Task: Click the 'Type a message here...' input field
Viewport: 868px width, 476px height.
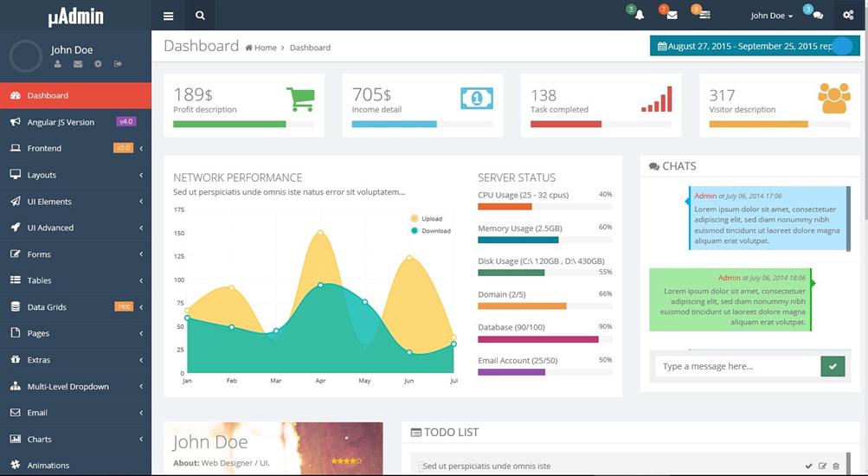Action: click(x=736, y=366)
